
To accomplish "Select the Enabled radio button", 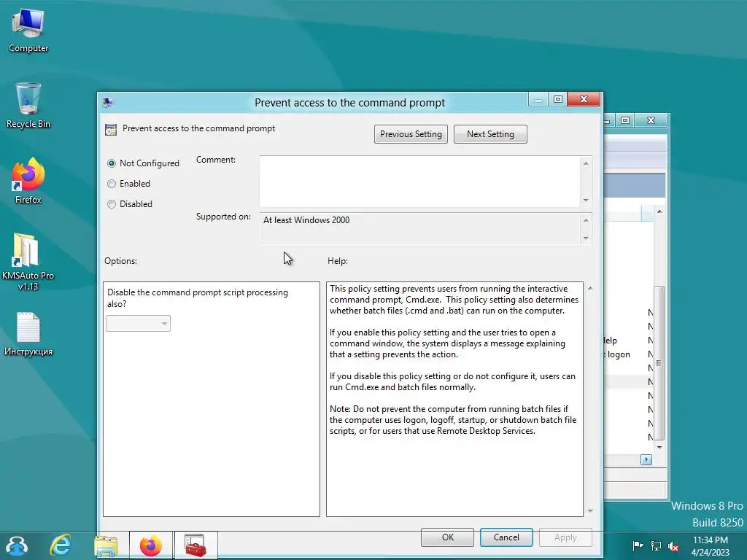I will (112, 184).
